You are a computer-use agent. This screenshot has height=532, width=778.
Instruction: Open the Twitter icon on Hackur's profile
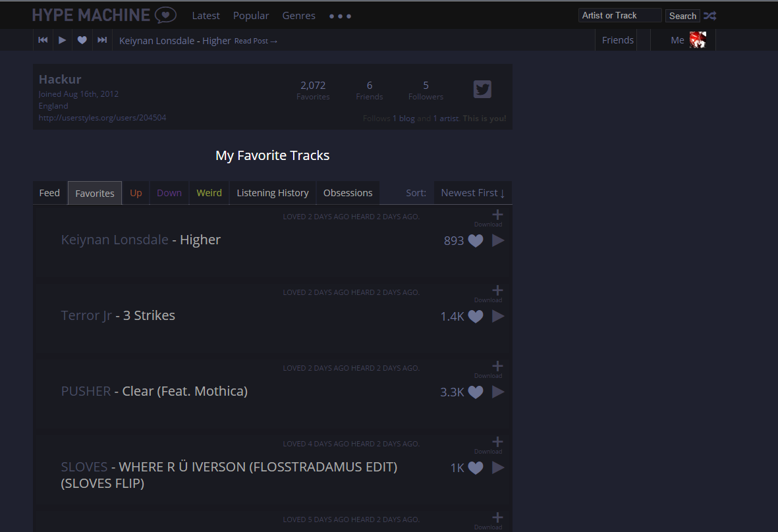(x=482, y=89)
